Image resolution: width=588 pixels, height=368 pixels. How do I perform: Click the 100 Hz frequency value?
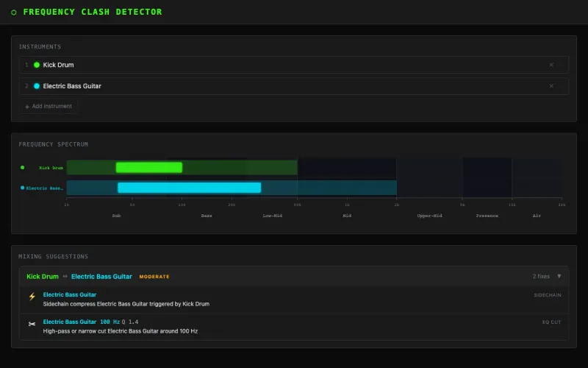(110, 322)
